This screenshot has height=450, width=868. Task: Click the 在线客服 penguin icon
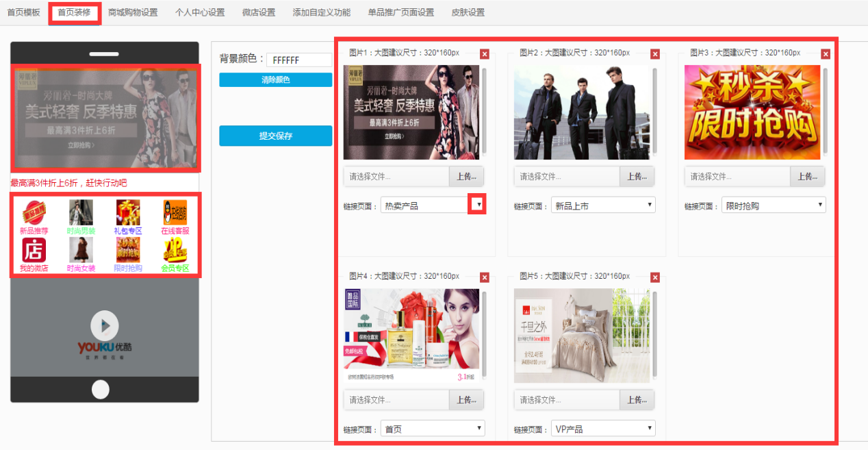(x=175, y=212)
